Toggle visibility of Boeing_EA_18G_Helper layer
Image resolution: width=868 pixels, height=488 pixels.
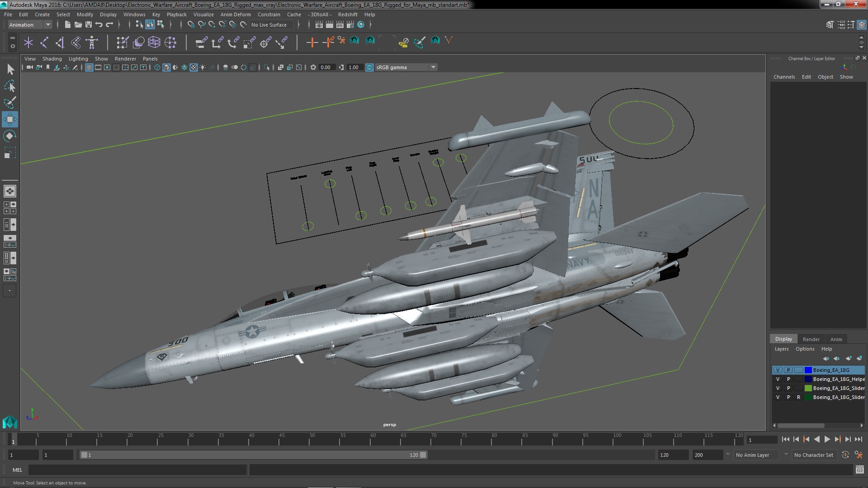(x=778, y=379)
